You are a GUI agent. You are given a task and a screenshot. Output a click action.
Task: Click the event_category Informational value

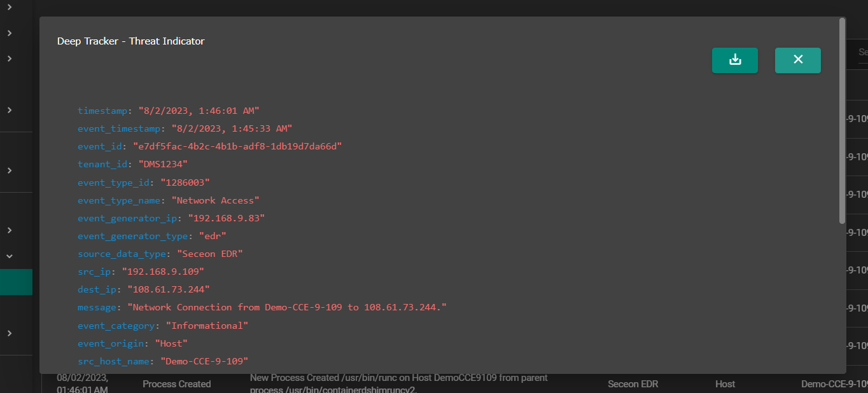click(207, 325)
